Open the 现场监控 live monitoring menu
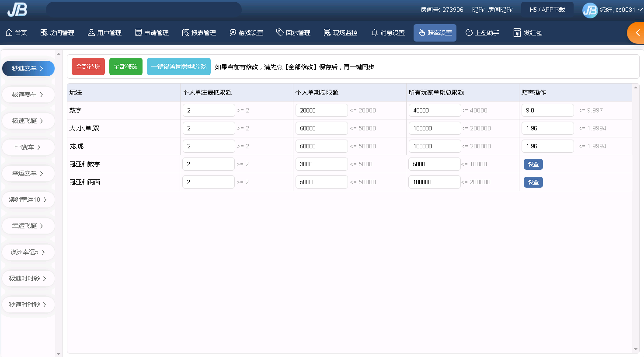The height and width of the screenshot is (357, 644). pyautogui.click(x=341, y=33)
